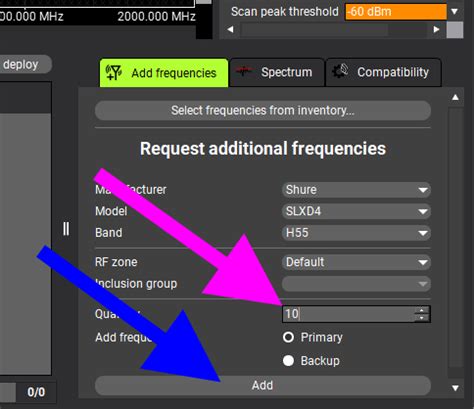
Task: Click the horizontal scrollbar track under threshold
Action: (333, 30)
